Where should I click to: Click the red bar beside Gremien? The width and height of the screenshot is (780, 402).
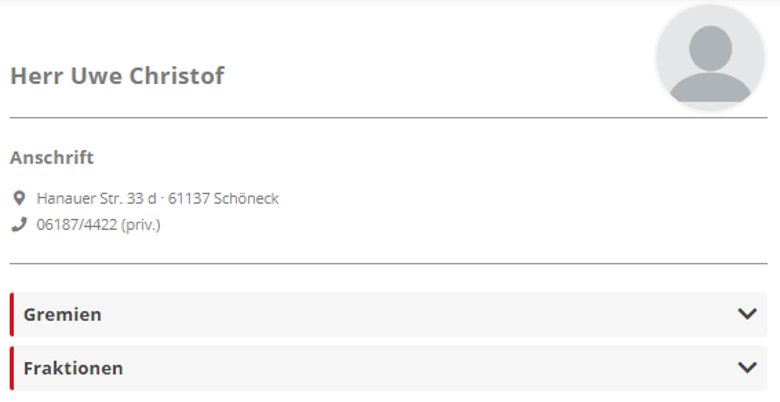tap(12, 314)
